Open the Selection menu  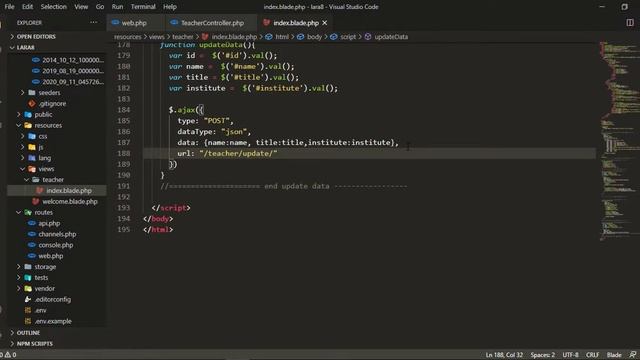(x=53, y=7)
